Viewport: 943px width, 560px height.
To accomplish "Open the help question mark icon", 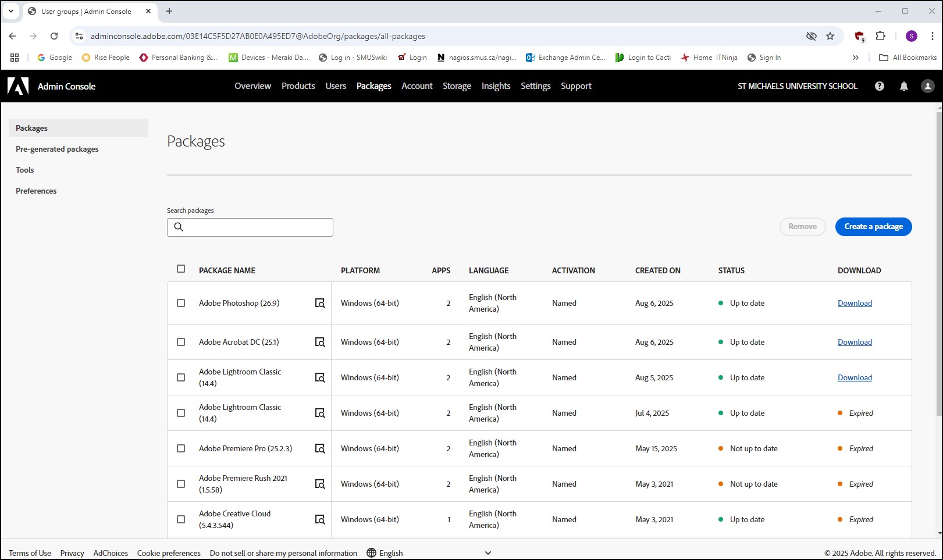I will [x=880, y=86].
